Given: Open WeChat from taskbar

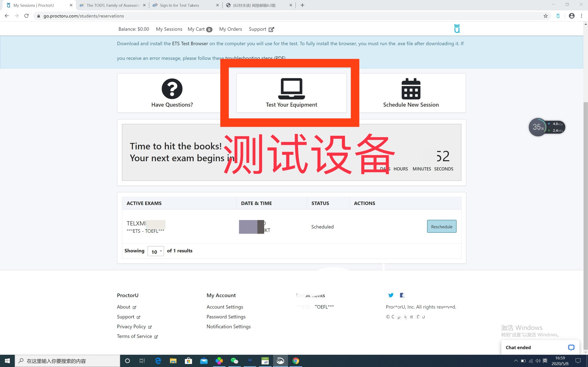Looking at the screenshot, I should (234, 361).
